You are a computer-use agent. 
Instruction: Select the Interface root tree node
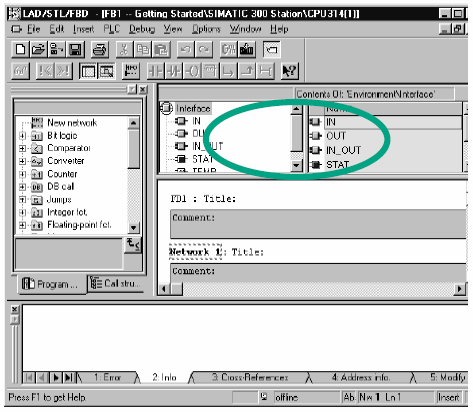193,109
